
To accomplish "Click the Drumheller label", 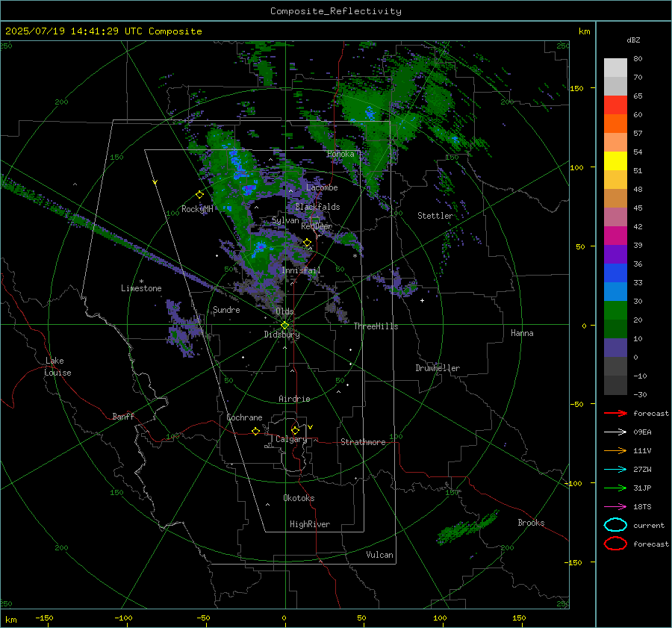I will [438, 368].
